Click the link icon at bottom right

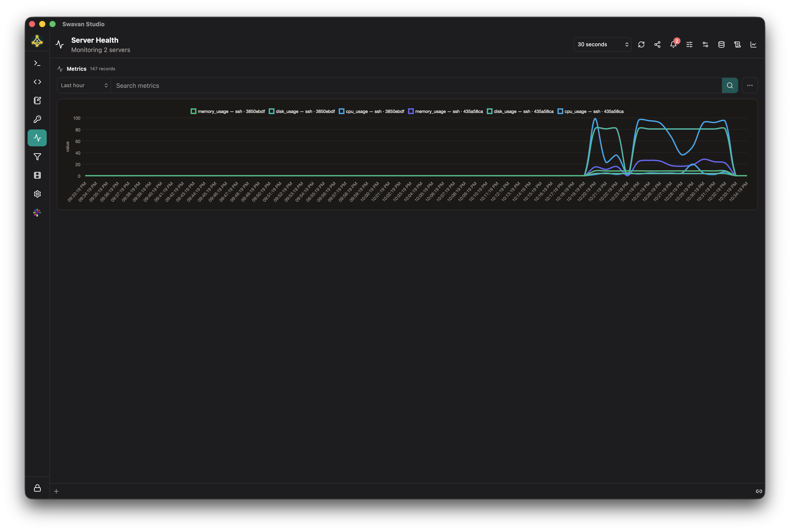pos(759,491)
